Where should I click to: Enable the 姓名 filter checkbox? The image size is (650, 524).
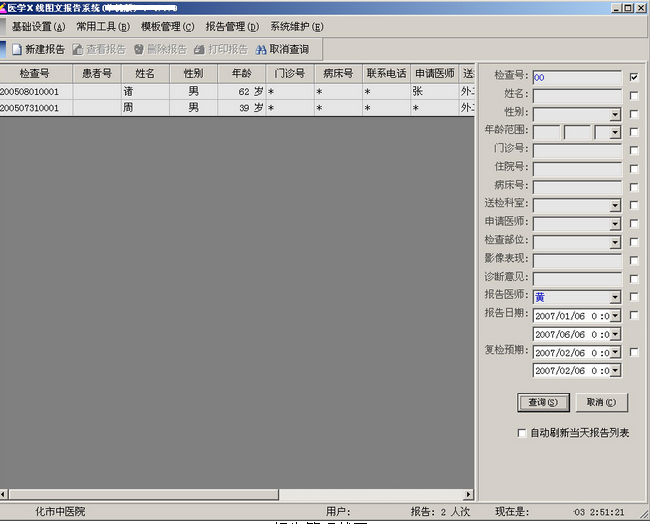point(634,95)
